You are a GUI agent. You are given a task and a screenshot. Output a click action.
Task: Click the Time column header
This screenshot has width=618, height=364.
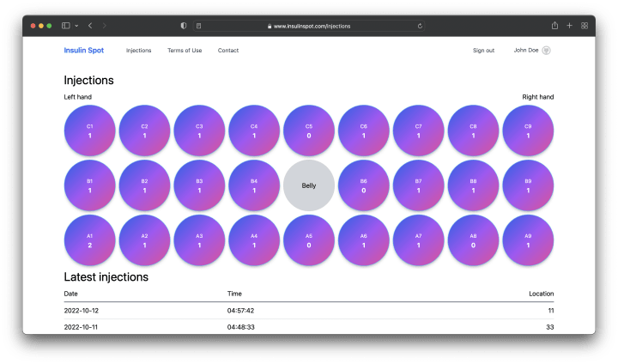tap(234, 294)
